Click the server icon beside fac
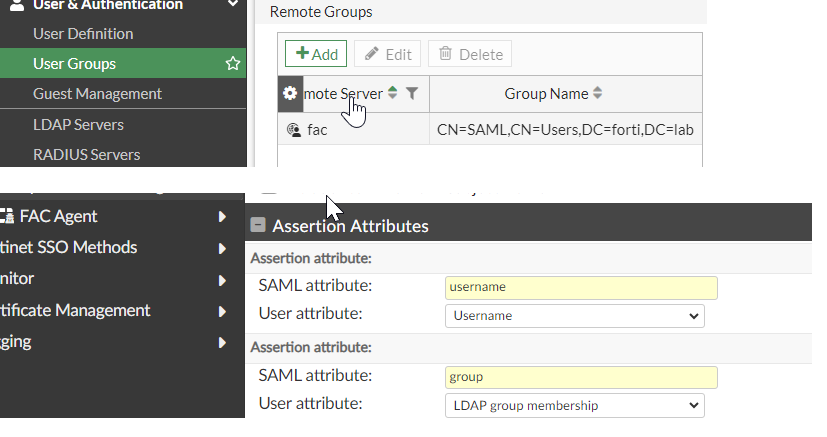The height and width of the screenshot is (437, 827). tap(293, 129)
